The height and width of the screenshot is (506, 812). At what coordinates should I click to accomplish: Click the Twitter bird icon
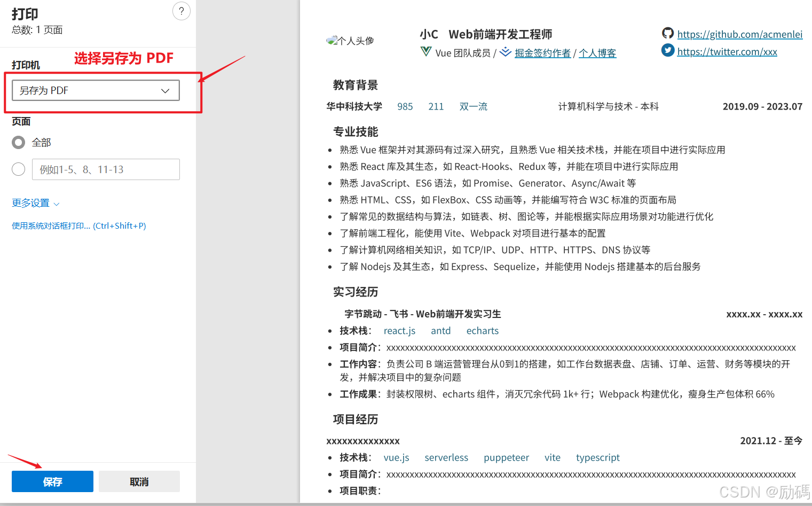[x=668, y=50]
